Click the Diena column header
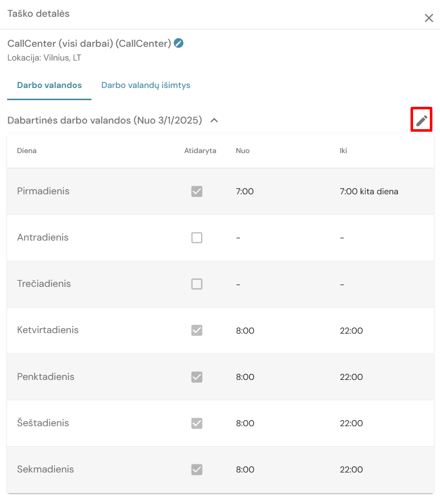Viewport: 440px width, 504px height. [26, 151]
